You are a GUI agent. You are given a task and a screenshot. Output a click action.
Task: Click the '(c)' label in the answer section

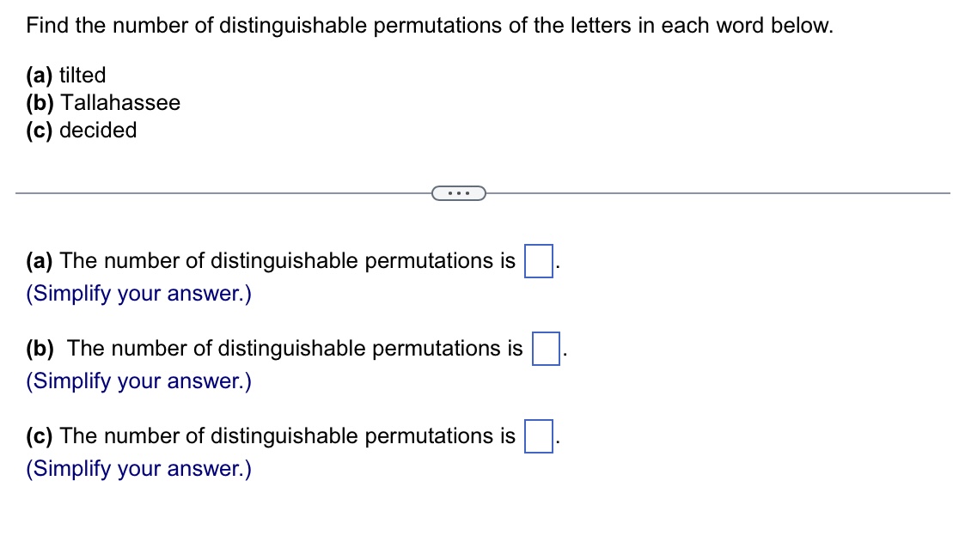pyautogui.click(x=39, y=436)
